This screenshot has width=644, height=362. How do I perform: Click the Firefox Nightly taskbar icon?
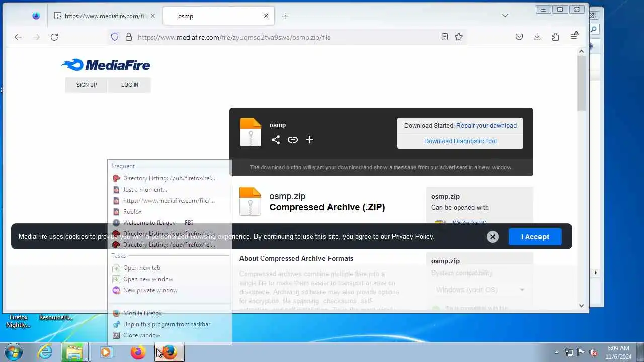coord(169,352)
